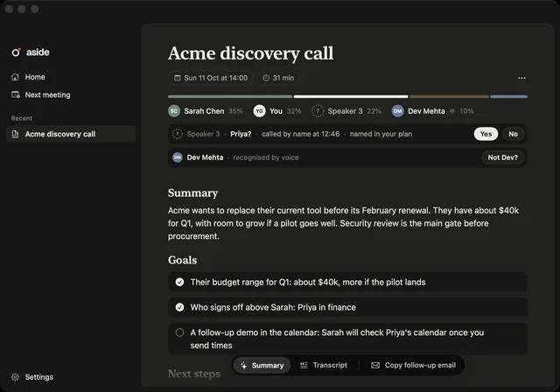The image size is (560, 392).
Task: Click the Sarah Chen speaker name
Action: pos(204,111)
